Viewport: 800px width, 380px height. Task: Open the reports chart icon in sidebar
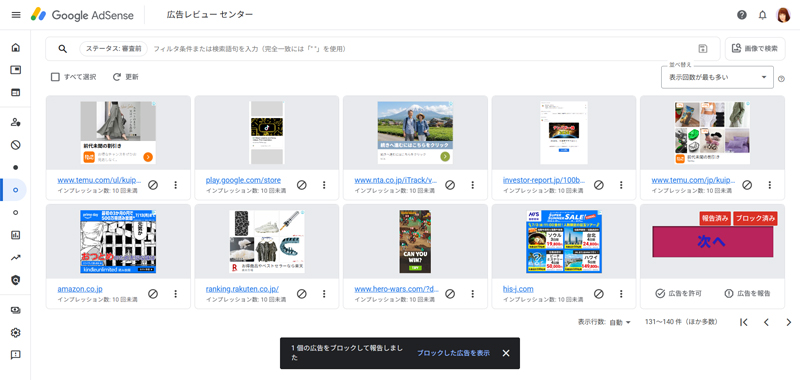(16, 235)
